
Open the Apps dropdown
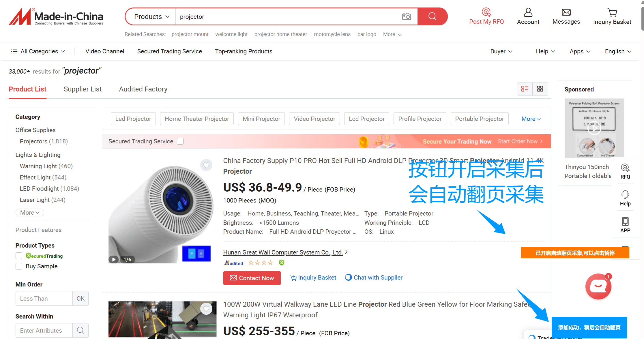(580, 51)
